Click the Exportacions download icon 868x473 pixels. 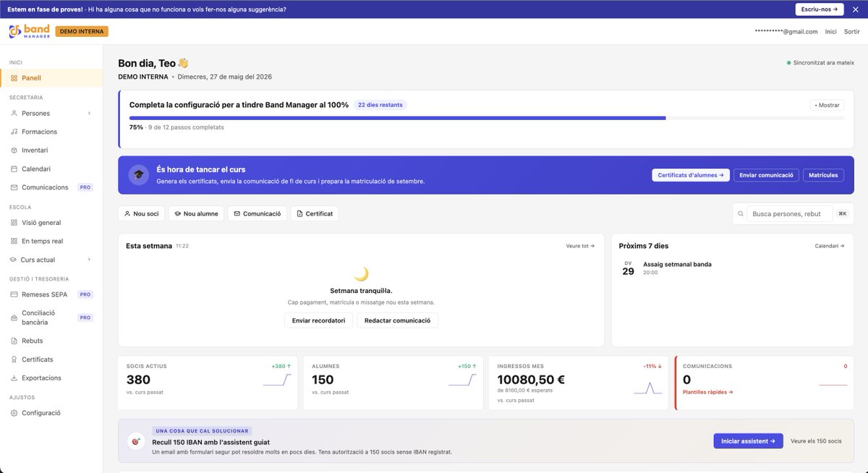(14, 378)
